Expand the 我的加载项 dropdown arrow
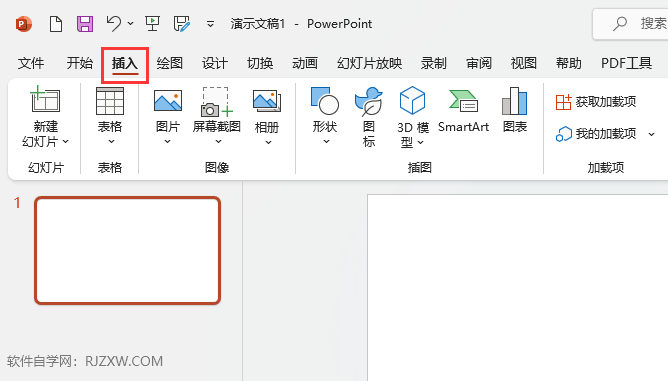 651,135
